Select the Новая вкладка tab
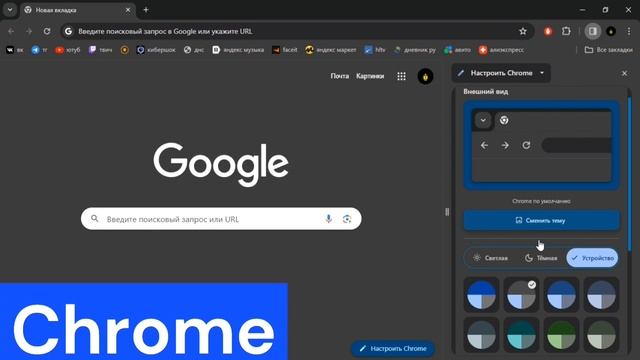This screenshot has height=360, width=640. pyautogui.click(x=77, y=10)
